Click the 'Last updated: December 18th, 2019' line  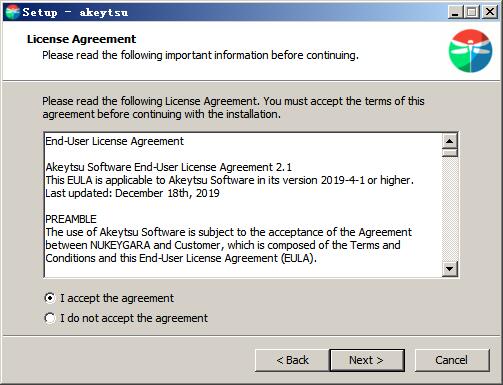[132, 193]
